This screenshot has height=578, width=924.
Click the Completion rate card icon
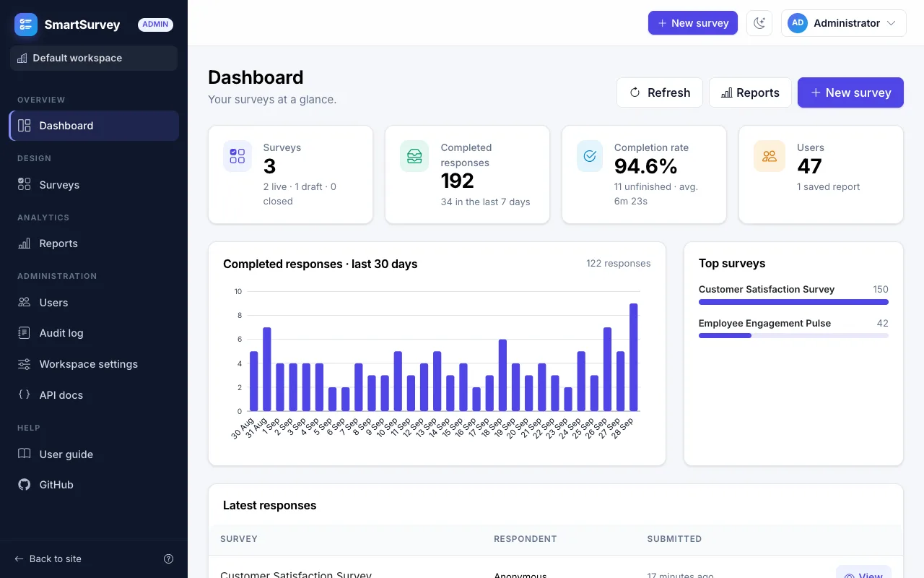point(590,156)
